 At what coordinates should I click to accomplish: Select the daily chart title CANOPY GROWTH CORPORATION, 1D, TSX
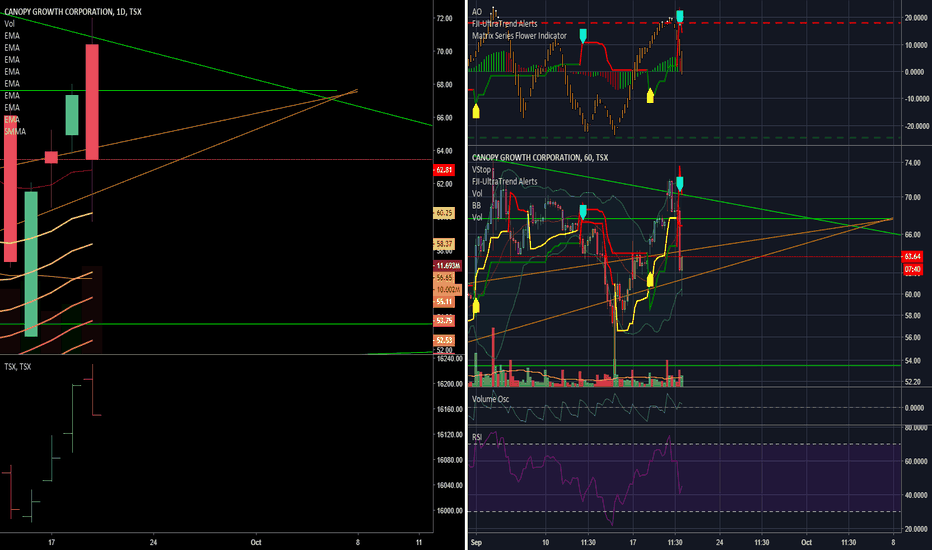[73, 12]
